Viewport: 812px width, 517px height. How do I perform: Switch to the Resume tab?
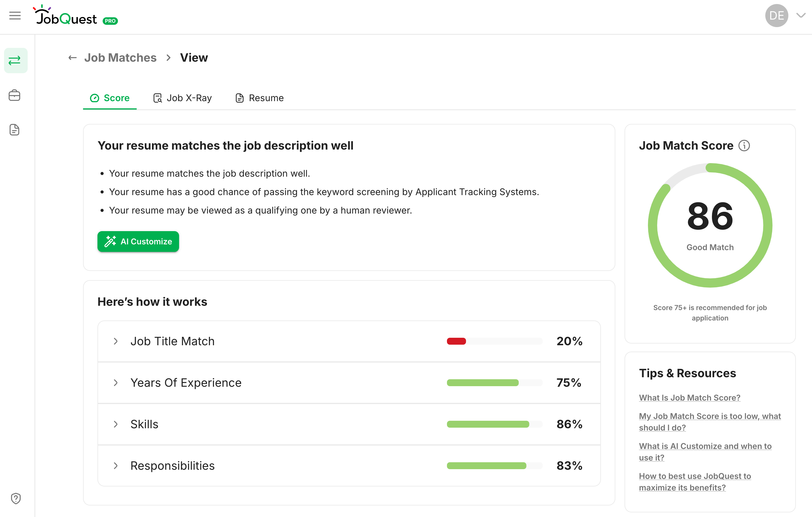259,98
